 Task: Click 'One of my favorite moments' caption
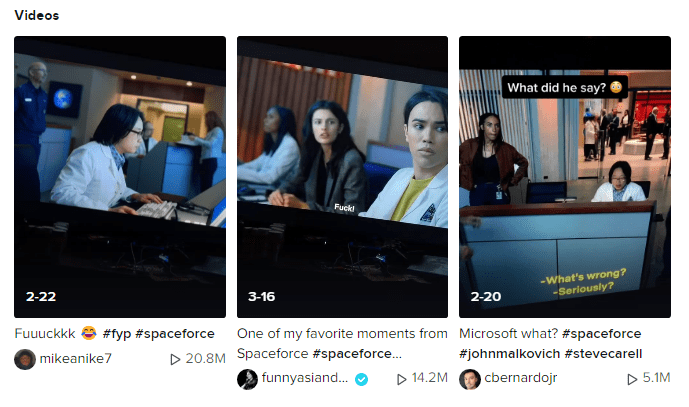tap(342, 343)
